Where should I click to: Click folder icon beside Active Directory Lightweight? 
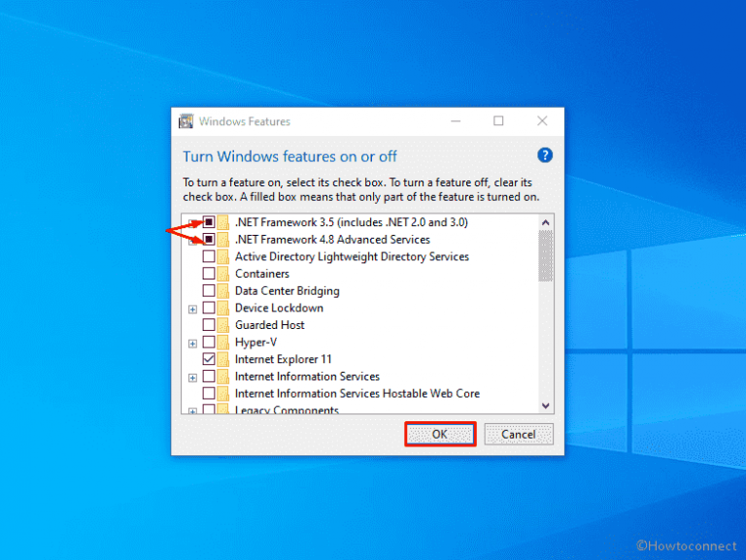(x=223, y=256)
